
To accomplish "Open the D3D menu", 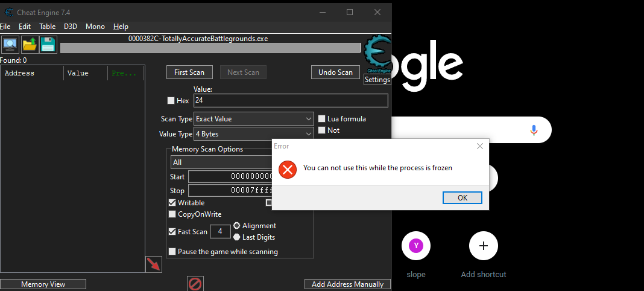I will tap(70, 27).
